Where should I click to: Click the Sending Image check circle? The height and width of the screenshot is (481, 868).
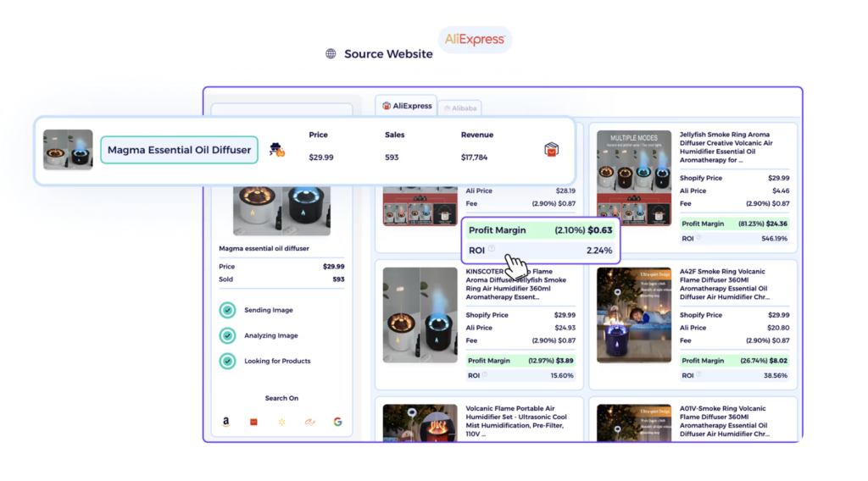click(x=227, y=310)
